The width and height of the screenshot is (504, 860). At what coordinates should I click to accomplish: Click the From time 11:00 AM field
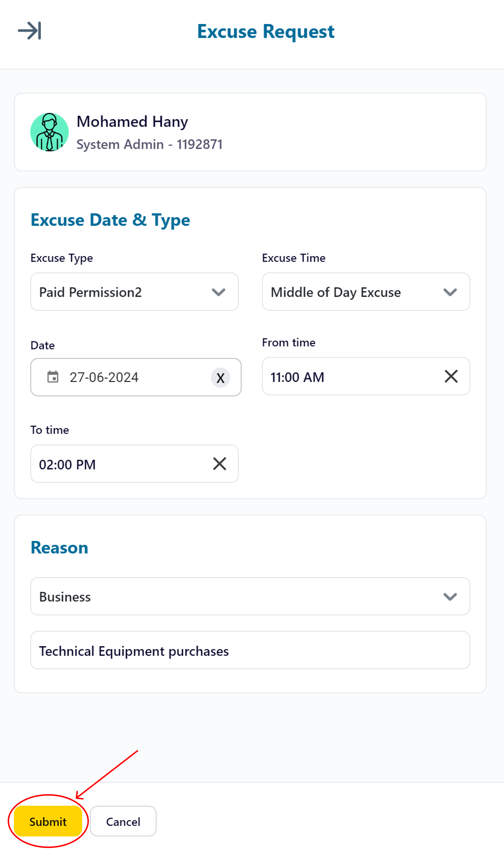coord(366,376)
